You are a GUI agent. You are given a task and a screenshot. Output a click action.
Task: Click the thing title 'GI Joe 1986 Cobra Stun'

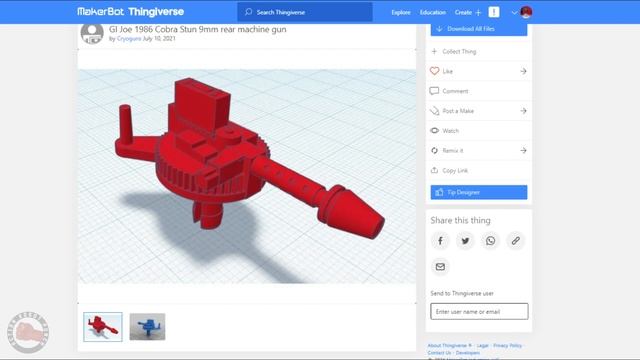198,29
